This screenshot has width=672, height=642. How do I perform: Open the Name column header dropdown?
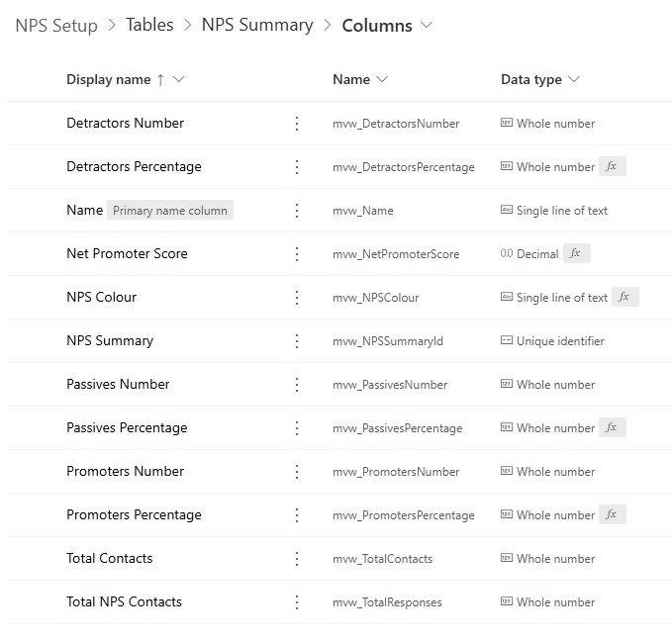coord(382,80)
